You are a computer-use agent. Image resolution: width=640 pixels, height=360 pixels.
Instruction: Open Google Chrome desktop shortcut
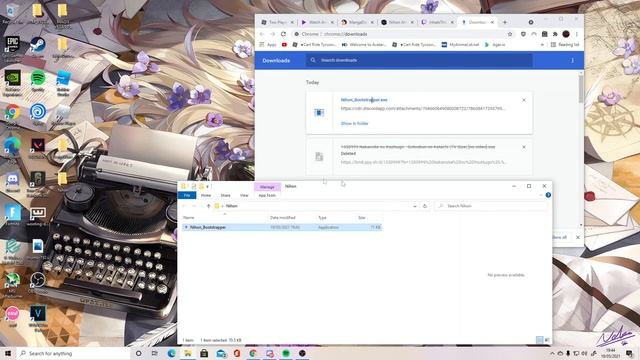(x=13, y=115)
